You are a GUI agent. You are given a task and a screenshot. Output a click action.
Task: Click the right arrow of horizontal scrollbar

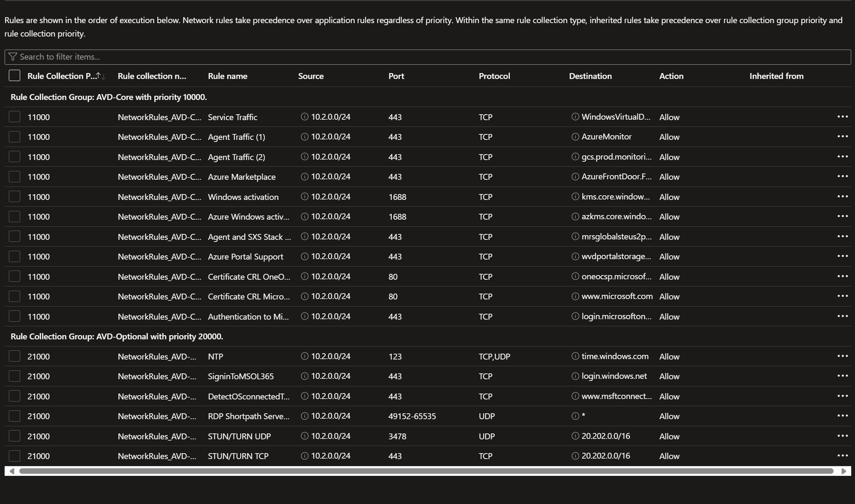pos(843,471)
